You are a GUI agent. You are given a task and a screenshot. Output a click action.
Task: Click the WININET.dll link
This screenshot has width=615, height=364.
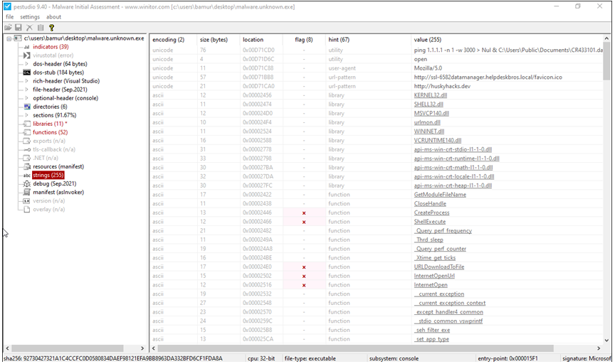(x=429, y=132)
